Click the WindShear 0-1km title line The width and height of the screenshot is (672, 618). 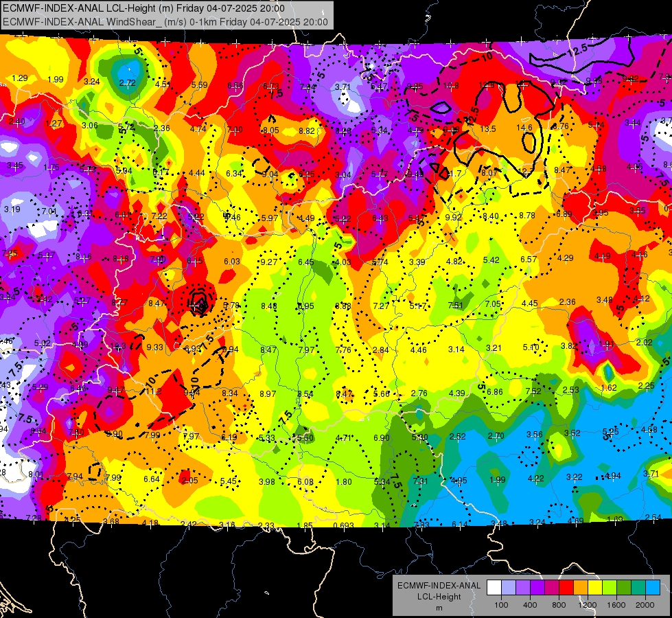click(165, 22)
